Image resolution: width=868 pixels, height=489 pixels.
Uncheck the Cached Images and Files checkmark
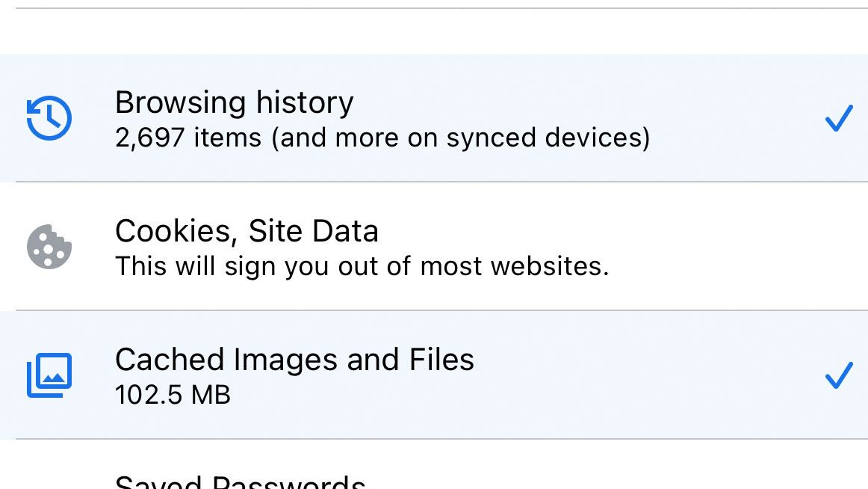[838, 375]
